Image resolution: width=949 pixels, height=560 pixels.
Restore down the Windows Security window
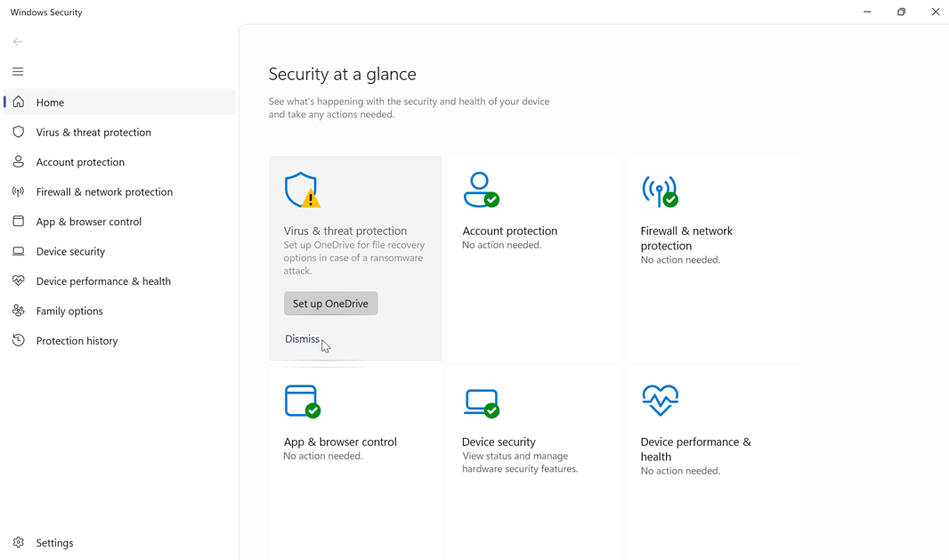tap(901, 12)
